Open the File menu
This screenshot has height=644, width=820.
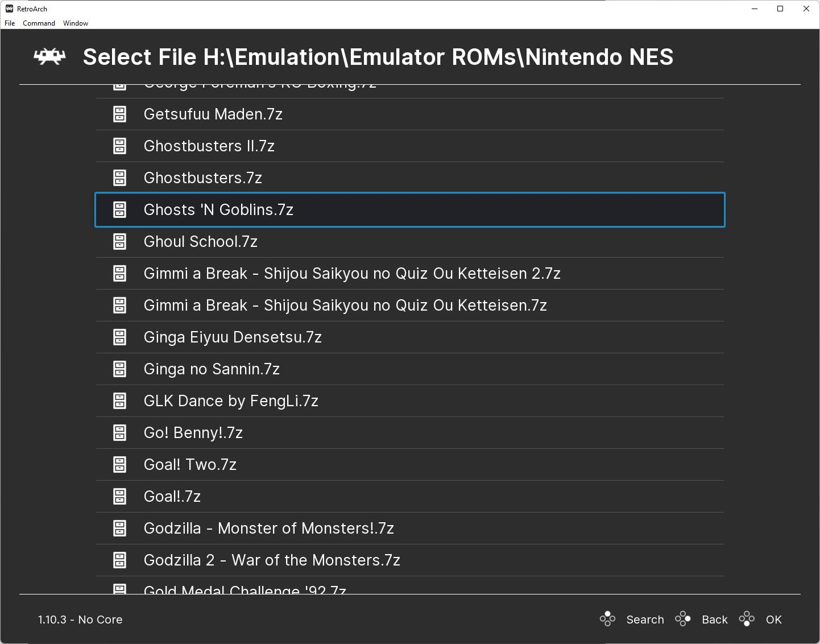(9, 23)
